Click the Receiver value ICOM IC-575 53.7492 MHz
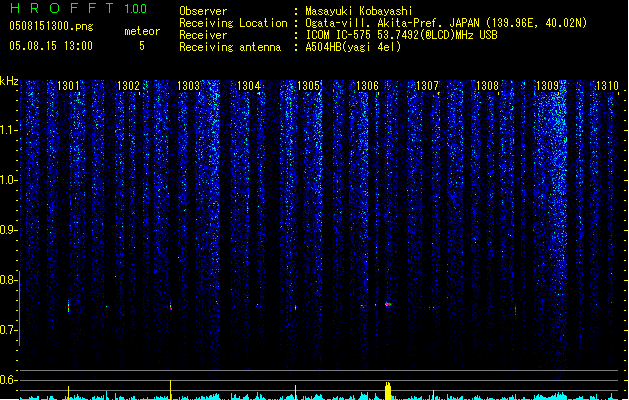Screen dimensions: 629x400 point(401,35)
